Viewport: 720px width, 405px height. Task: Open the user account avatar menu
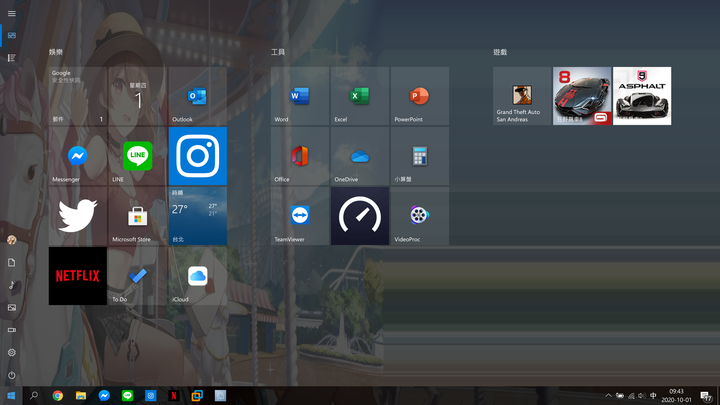(x=11, y=240)
